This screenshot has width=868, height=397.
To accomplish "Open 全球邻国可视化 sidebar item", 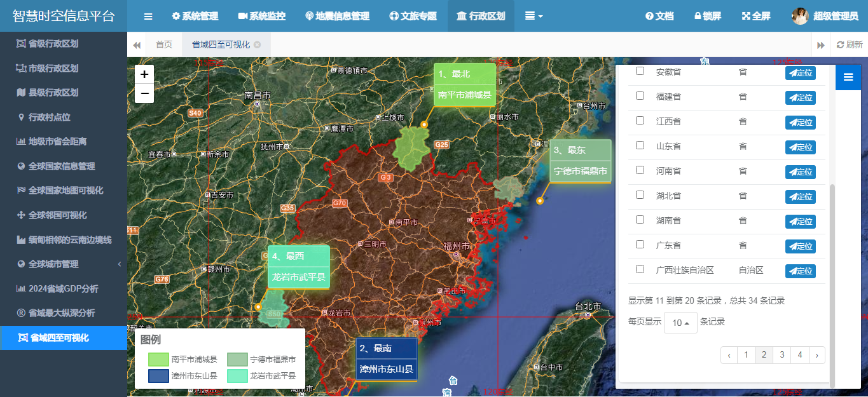I will pyautogui.click(x=64, y=215).
